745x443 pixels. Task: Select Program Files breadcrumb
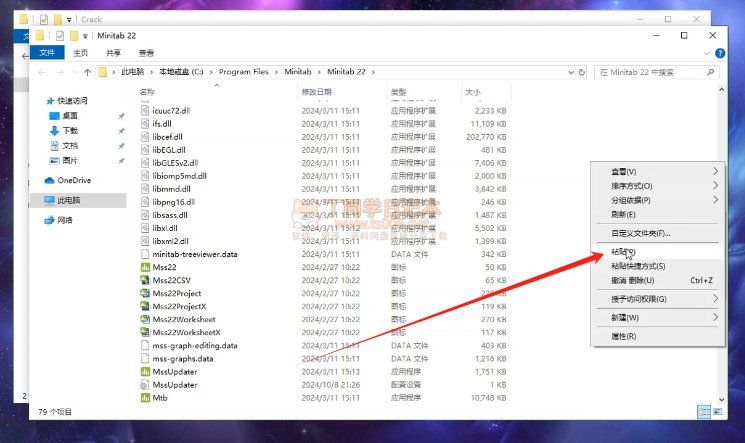point(243,72)
